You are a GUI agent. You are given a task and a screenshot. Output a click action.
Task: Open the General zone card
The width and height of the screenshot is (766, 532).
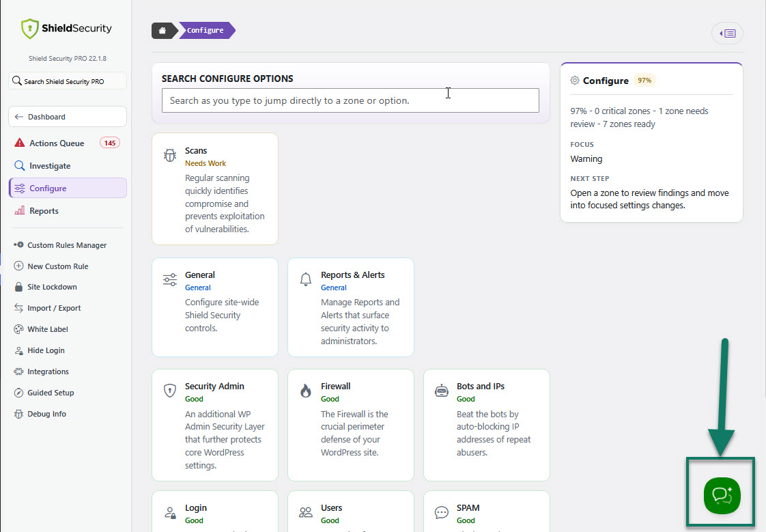[x=215, y=307]
